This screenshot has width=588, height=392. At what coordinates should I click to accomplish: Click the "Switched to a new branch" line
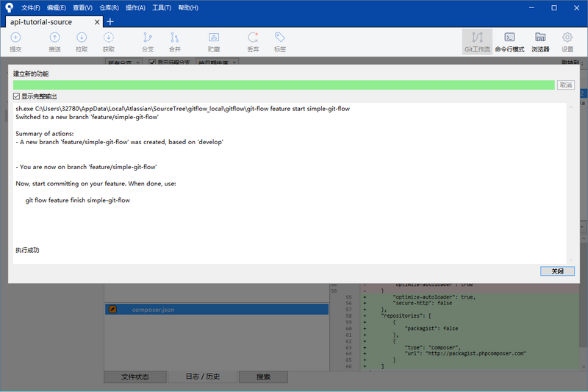click(87, 117)
